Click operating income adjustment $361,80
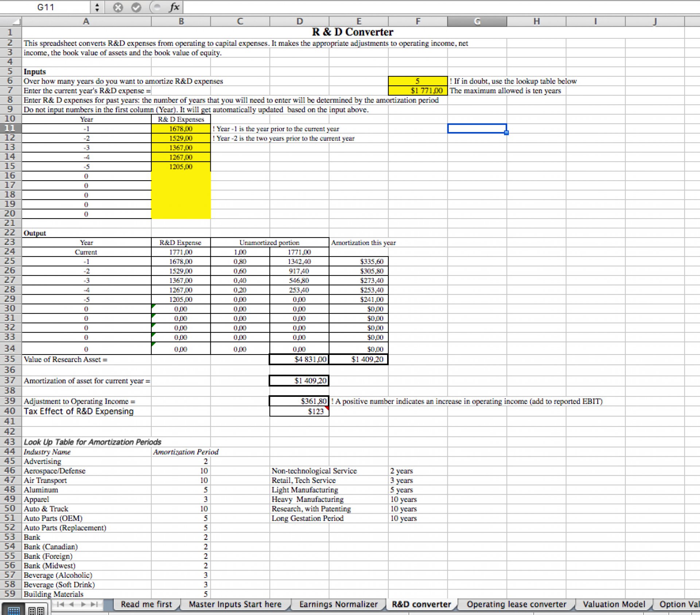Image resolution: width=700 pixels, height=615 pixels. click(299, 401)
